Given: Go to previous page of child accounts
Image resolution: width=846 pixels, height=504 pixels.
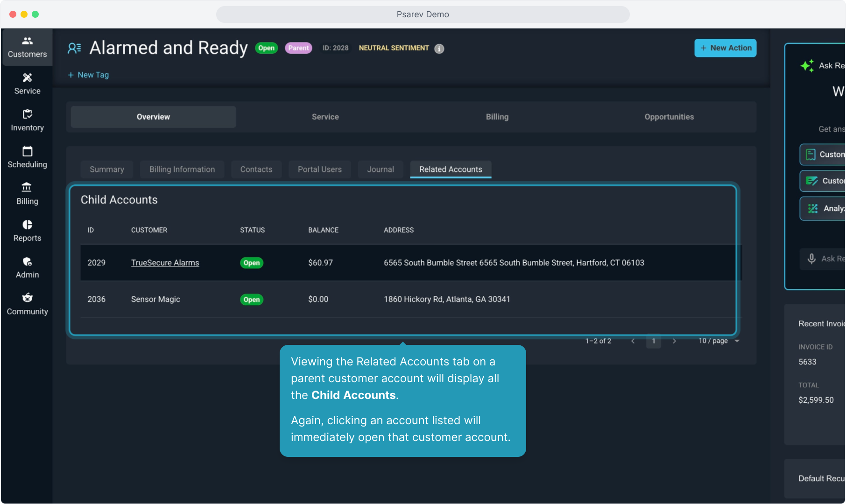Looking at the screenshot, I should [x=633, y=341].
